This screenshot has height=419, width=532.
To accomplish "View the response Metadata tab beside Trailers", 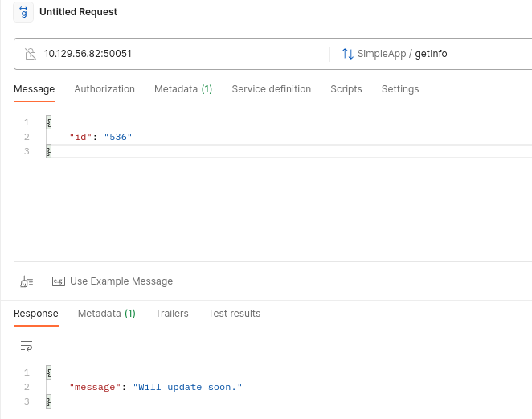I will click(106, 314).
